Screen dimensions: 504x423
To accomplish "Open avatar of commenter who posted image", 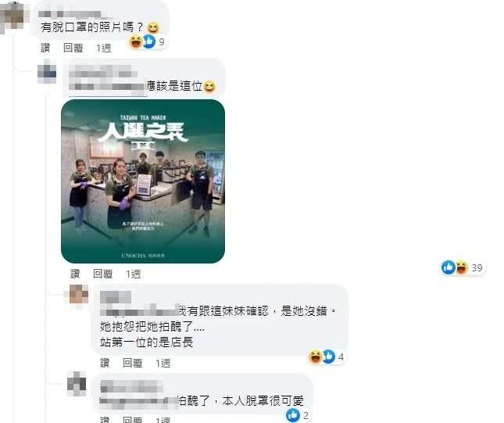I will tap(47, 73).
